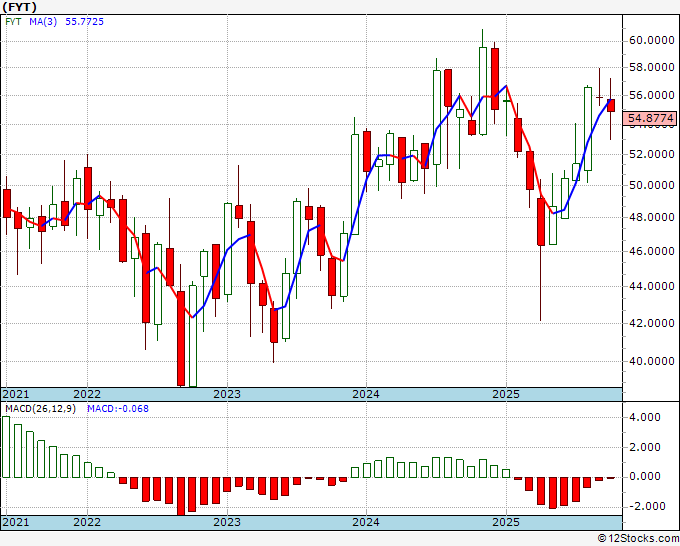Select 2024 on the price chart timeline
680x546 pixels.
point(366,394)
